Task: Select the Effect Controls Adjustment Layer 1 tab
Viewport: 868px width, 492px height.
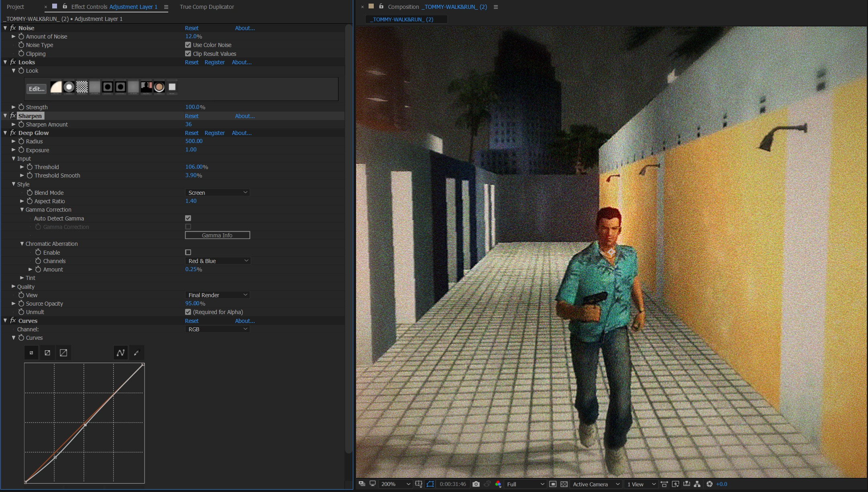Action: tap(114, 7)
